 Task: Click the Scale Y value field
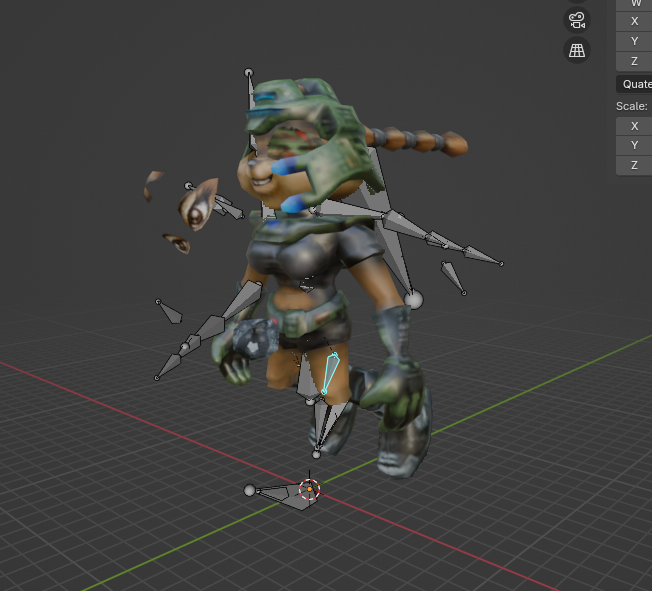click(634, 145)
